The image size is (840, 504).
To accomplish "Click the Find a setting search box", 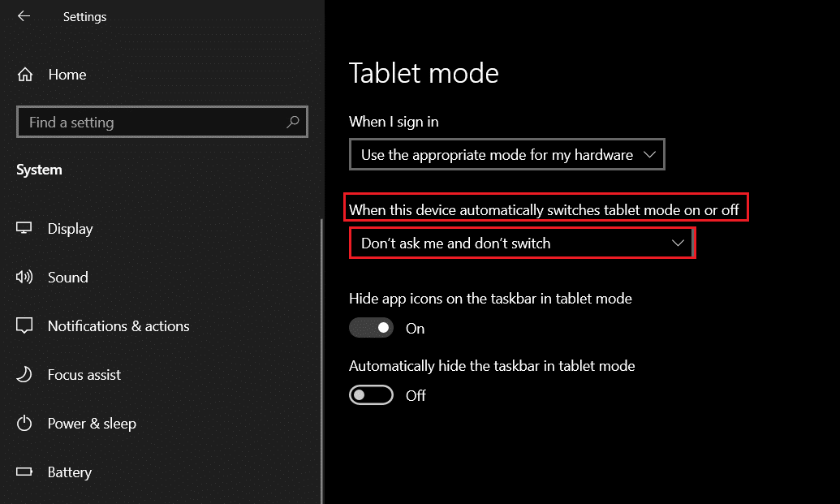I will click(x=154, y=123).
